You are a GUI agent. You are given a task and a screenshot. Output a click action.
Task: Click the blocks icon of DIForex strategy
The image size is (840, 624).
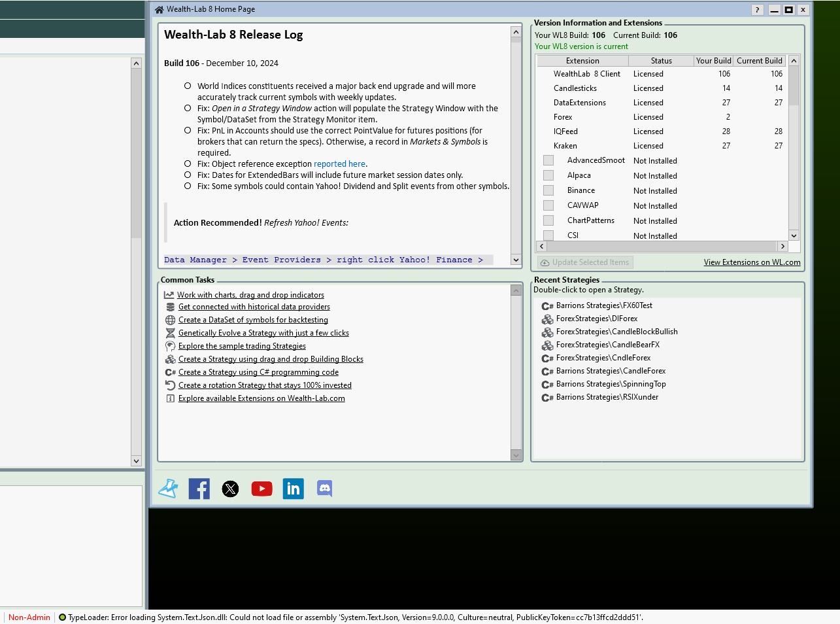click(548, 319)
